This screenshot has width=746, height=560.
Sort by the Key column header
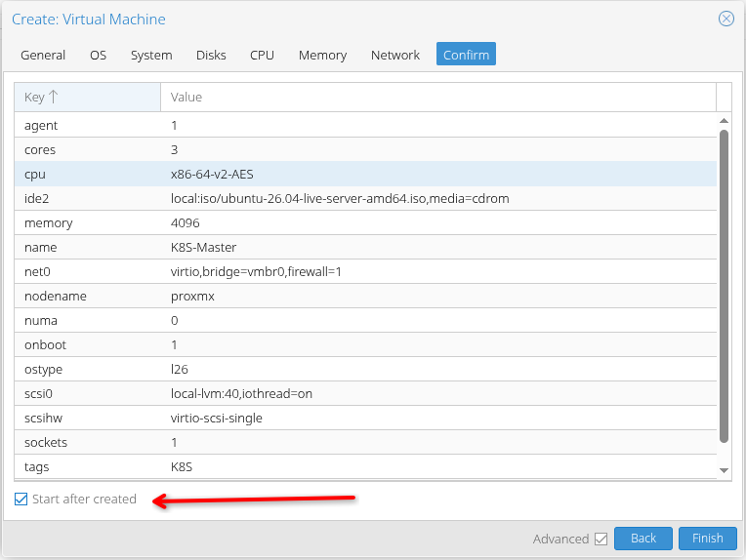[88, 97]
